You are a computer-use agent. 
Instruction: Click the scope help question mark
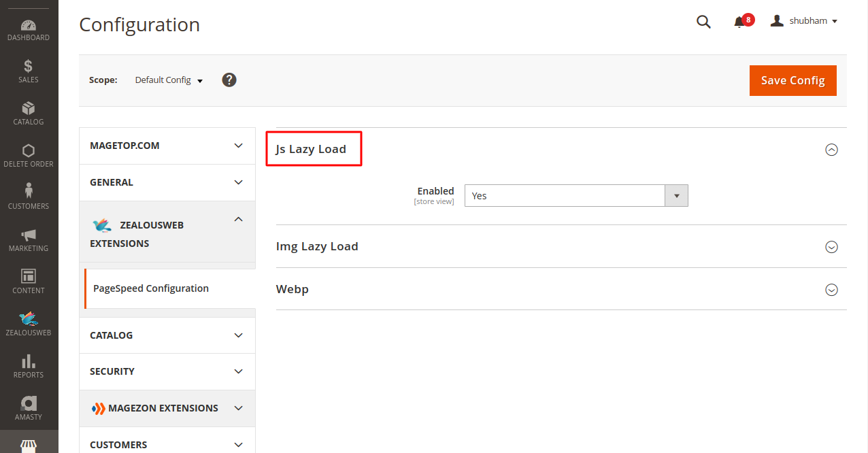click(x=229, y=80)
